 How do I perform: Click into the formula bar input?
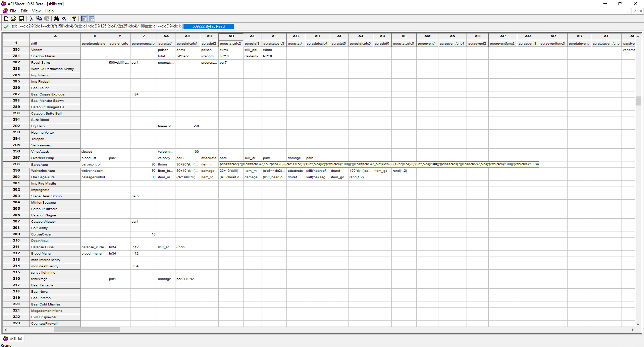97,26
